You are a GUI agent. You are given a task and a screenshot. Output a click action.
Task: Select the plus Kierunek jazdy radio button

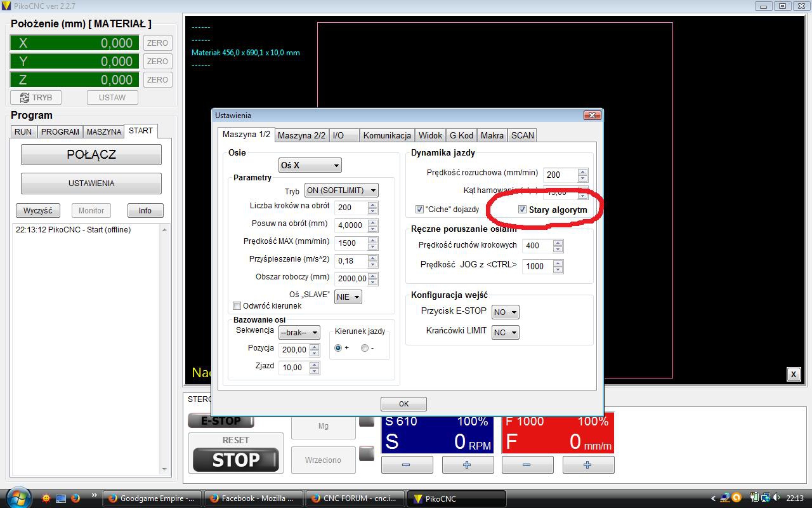338,348
